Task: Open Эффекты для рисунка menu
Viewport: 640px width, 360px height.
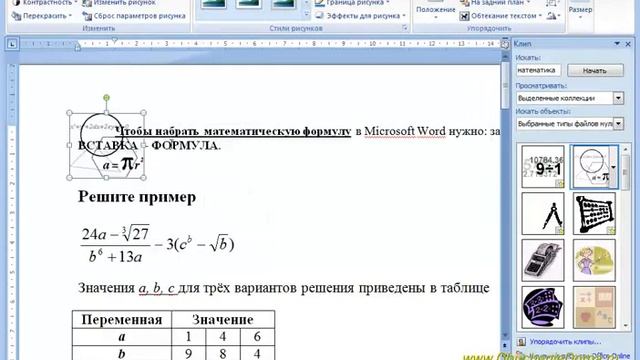Action: 361,16
